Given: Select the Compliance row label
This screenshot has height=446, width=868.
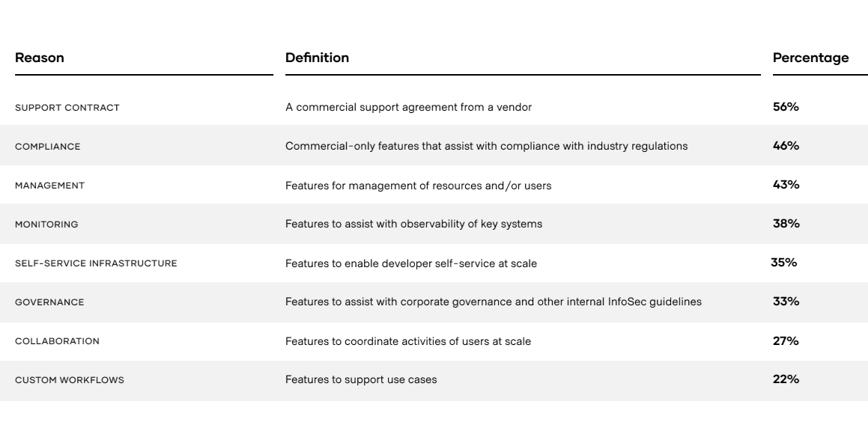Looking at the screenshot, I should 48,147.
